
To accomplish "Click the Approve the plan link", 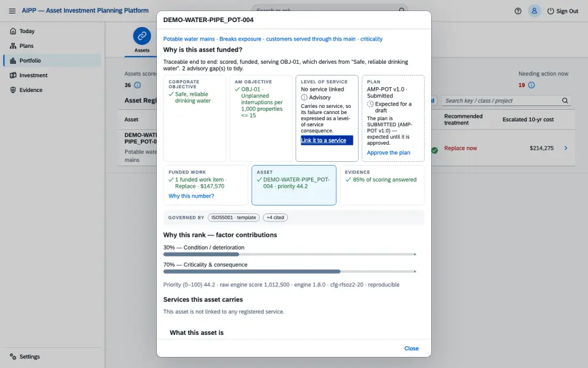I will 388,153.
